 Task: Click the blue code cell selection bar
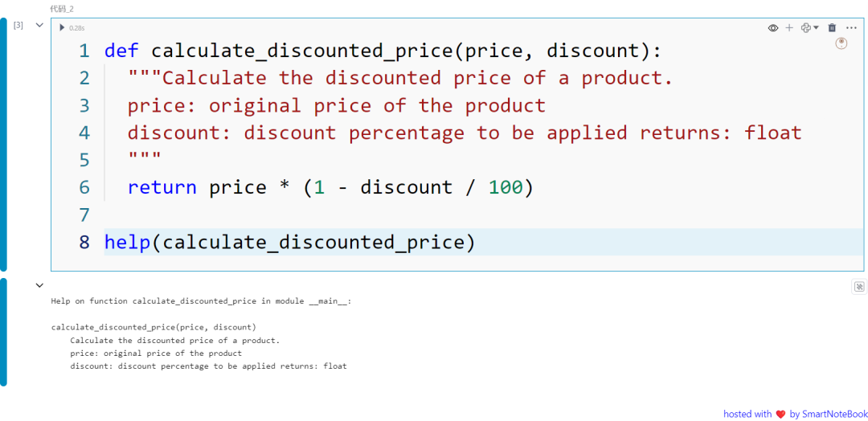pyautogui.click(x=3, y=145)
